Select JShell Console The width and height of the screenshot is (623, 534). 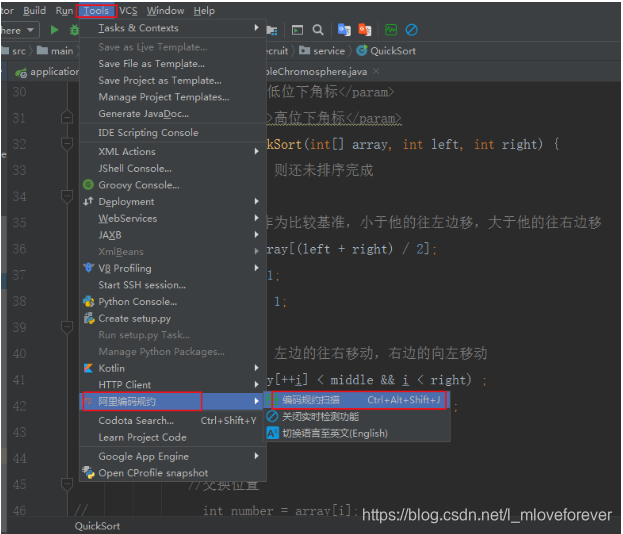(x=173, y=168)
